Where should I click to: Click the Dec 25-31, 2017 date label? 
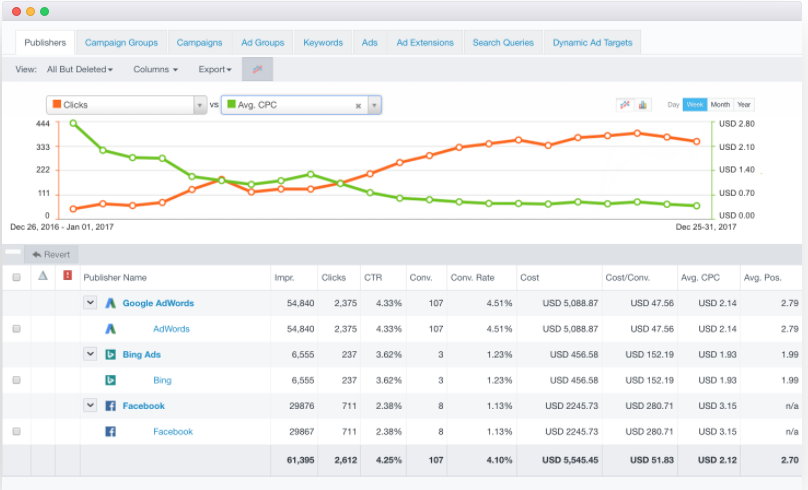click(x=705, y=227)
